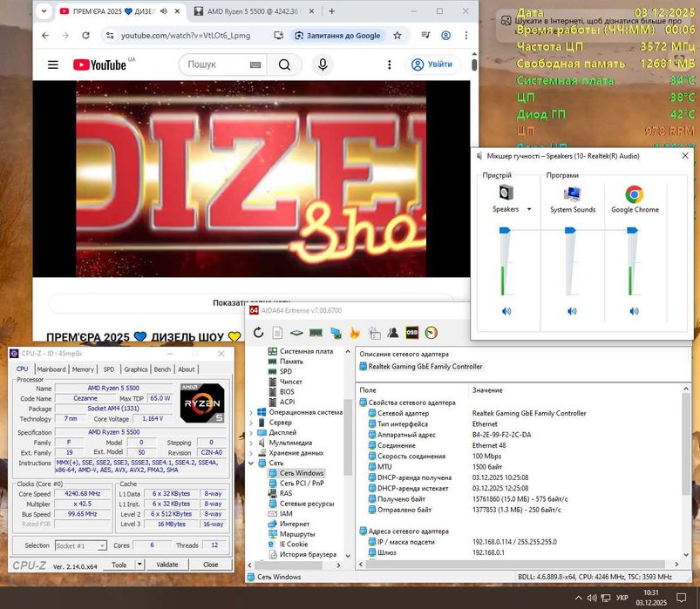Image resolution: width=700 pixels, height=609 pixels.
Task: Open Chrome's profile avatar icon
Action: 445,35
